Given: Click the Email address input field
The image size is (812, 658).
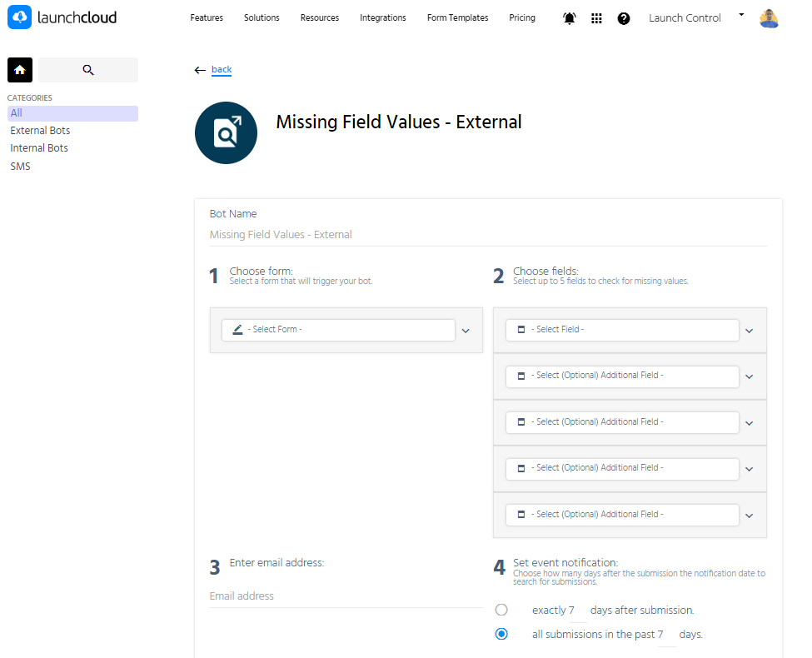Looking at the screenshot, I should pos(346,596).
